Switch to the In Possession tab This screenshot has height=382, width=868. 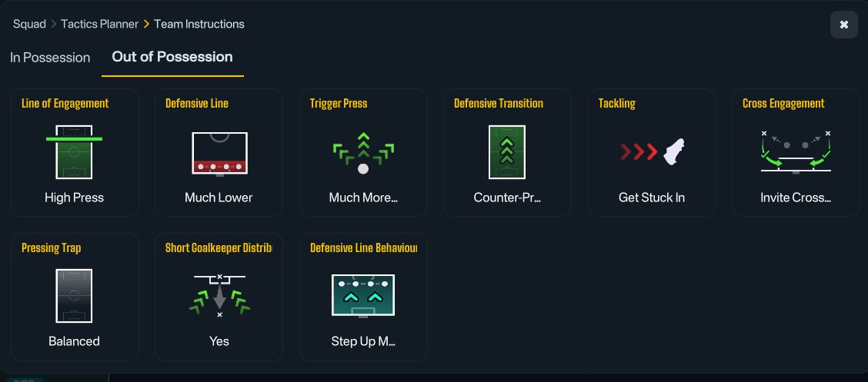50,58
